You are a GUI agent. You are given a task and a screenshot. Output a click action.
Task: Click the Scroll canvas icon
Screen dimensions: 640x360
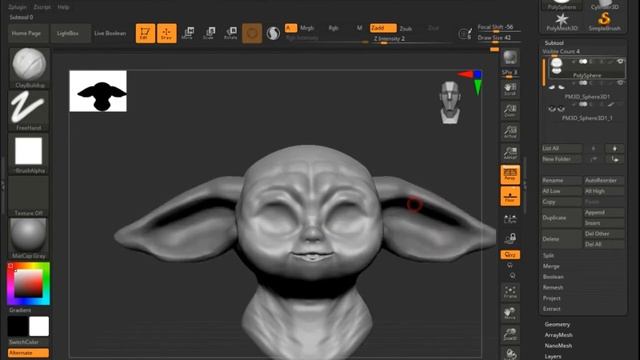click(x=510, y=89)
